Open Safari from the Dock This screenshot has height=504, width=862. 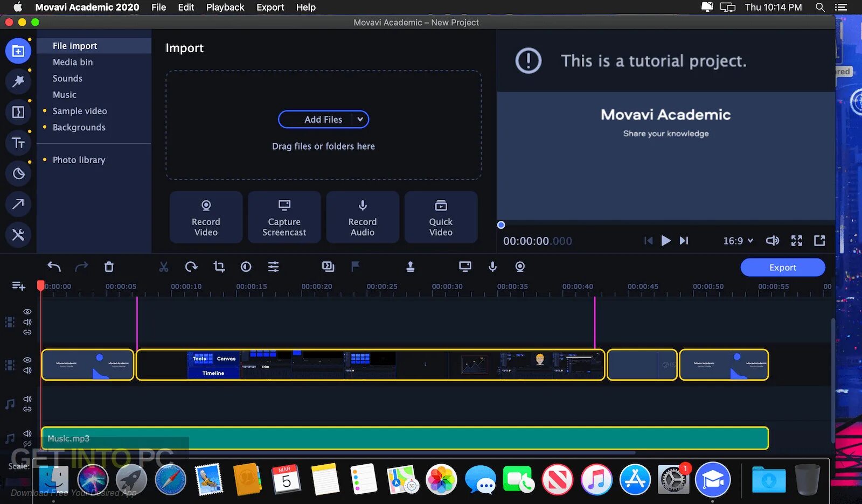point(170,479)
